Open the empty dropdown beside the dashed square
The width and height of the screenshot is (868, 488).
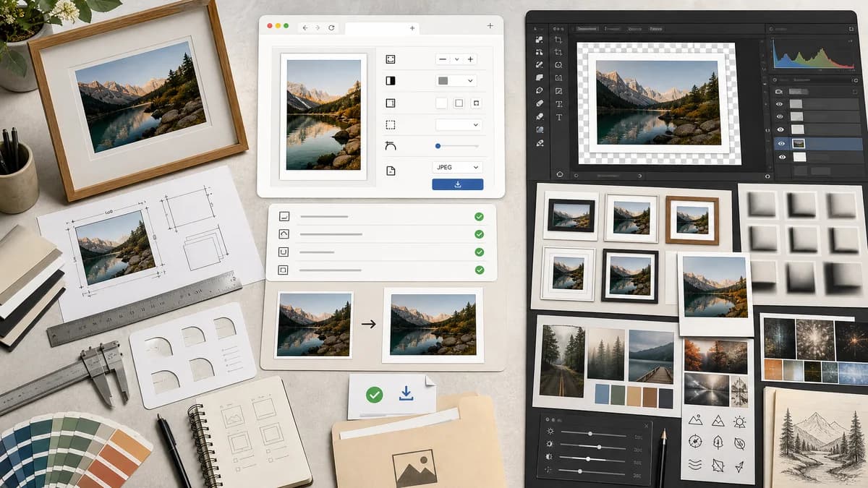[x=458, y=124]
